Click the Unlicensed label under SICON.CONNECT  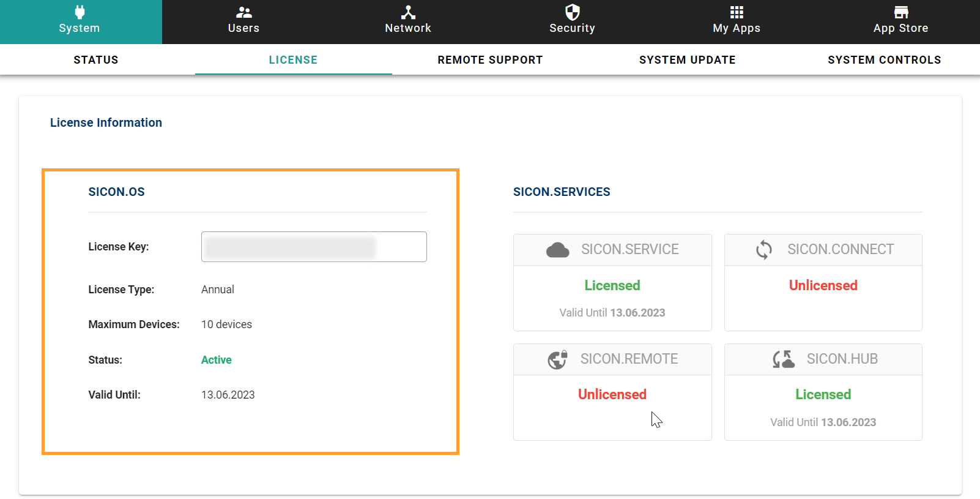[x=823, y=285]
